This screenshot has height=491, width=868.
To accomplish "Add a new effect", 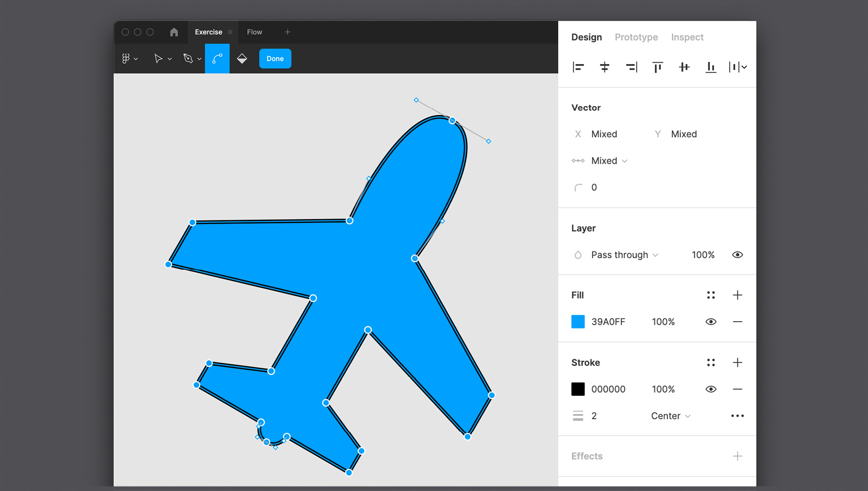I will click(x=738, y=456).
